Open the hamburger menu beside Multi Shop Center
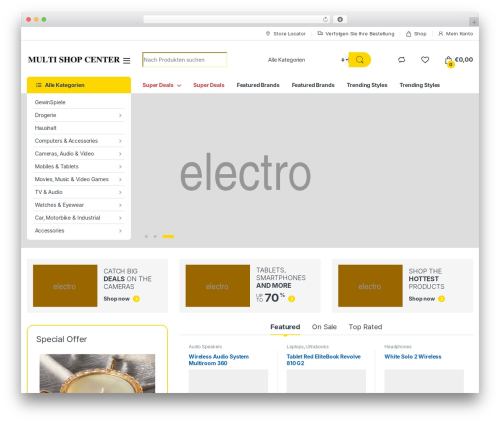Image resolution: width=500 pixels, height=423 pixels. point(127,60)
